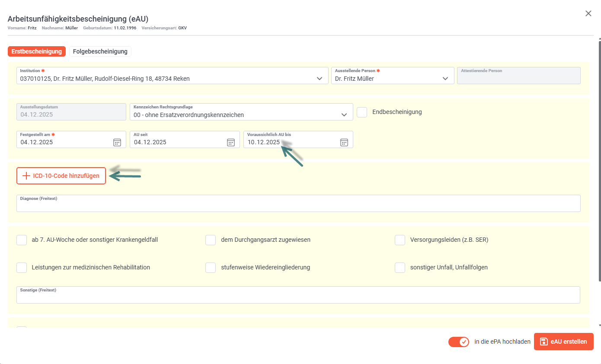Click the vertical scrollbar of the form

click(x=599, y=160)
